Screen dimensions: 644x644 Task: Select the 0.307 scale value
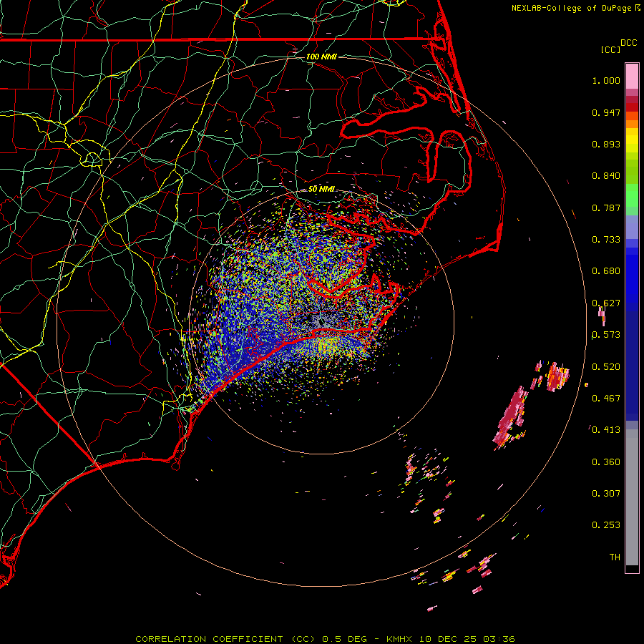pos(606,494)
